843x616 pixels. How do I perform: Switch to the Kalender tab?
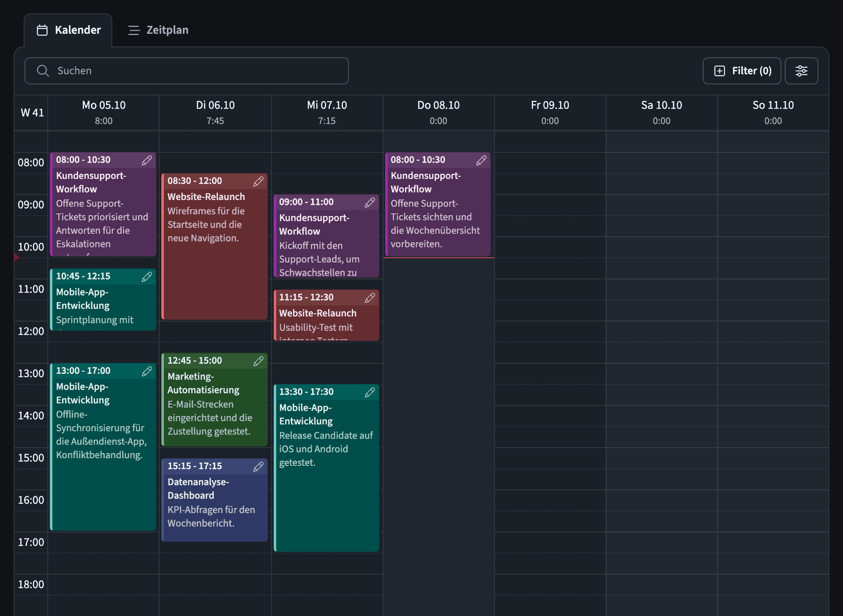(68, 30)
